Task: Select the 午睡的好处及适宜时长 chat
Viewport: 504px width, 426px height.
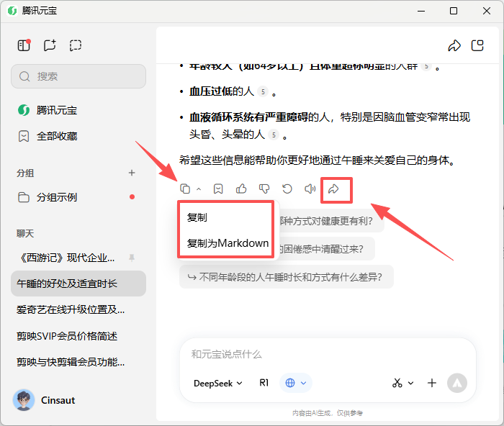Action: [78, 284]
